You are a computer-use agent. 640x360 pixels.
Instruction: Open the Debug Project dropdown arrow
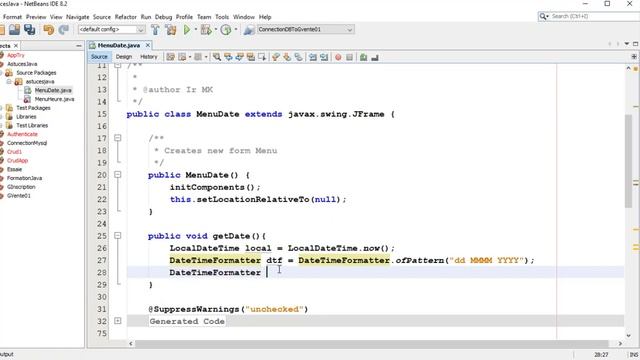216,29
